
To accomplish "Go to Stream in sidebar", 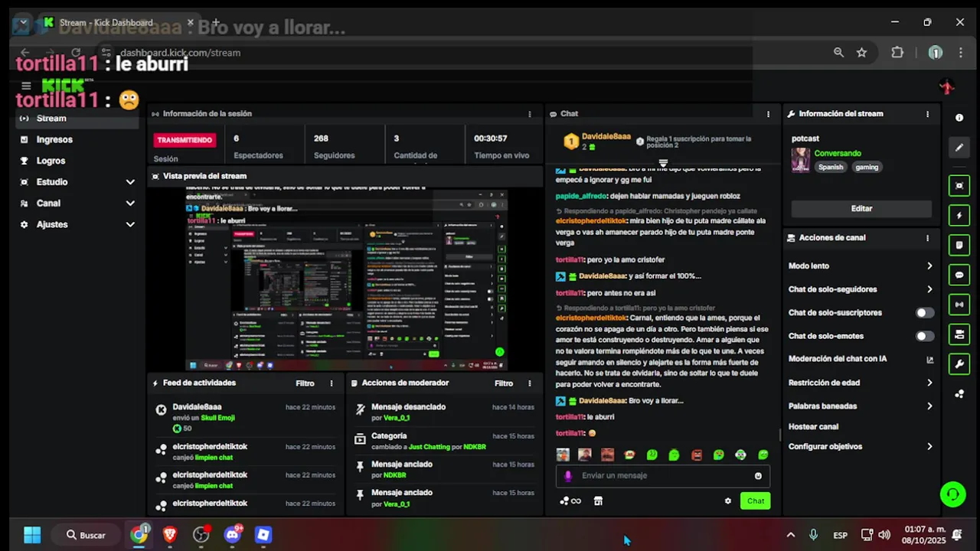I will click(x=77, y=119).
